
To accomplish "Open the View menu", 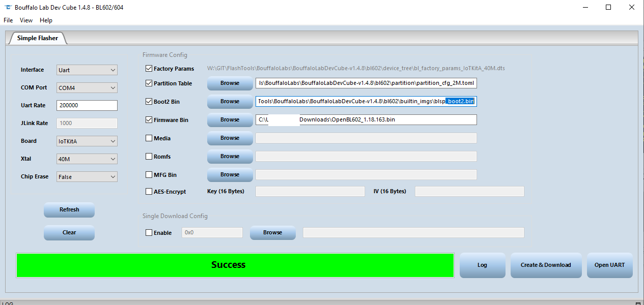I will [x=26, y=20].
